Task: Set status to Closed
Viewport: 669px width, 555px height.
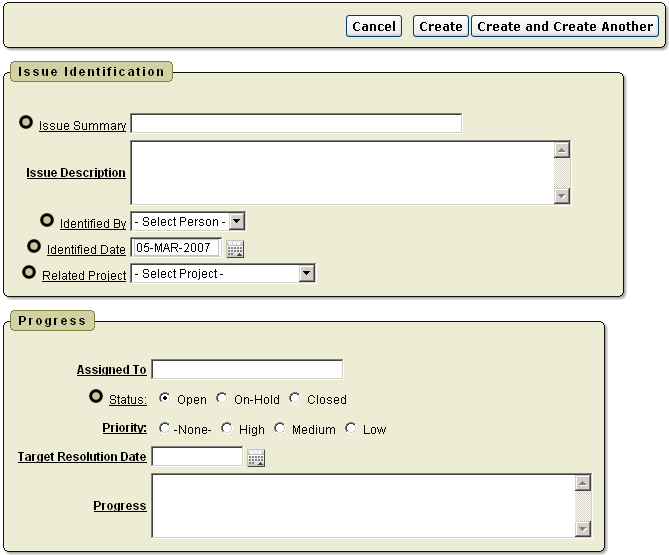Action: [x=295, y=398]
